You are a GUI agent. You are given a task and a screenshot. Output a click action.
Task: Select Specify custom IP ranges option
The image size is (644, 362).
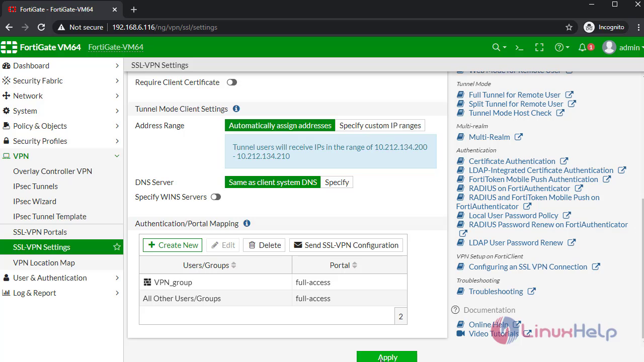(380, 125)
